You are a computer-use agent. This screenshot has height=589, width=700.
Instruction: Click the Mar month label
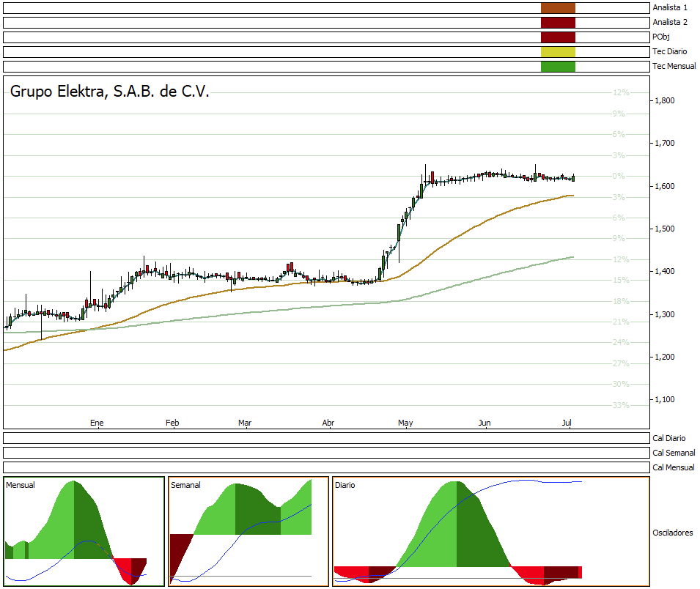(245, 423)
